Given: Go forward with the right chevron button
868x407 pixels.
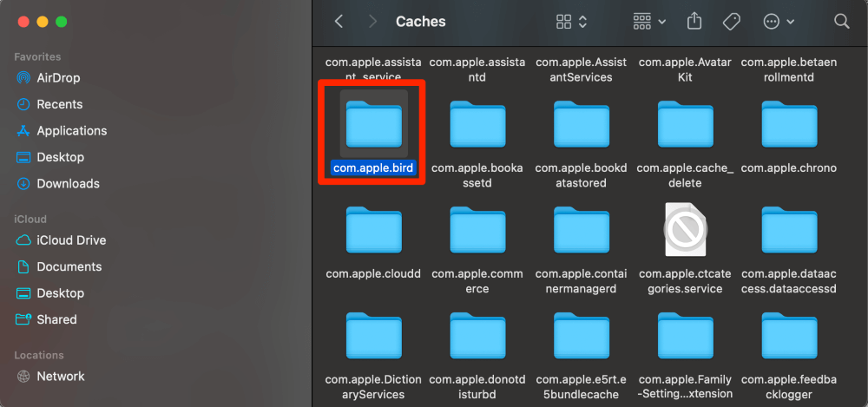Looking at the screenshot, I should point(372,22).
